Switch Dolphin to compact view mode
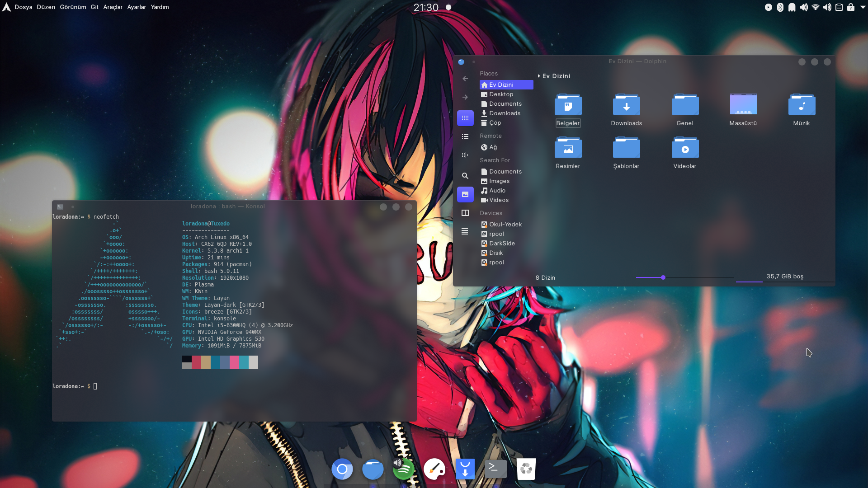The width and height of the screenshot is (868, 488). pos(465,136)
